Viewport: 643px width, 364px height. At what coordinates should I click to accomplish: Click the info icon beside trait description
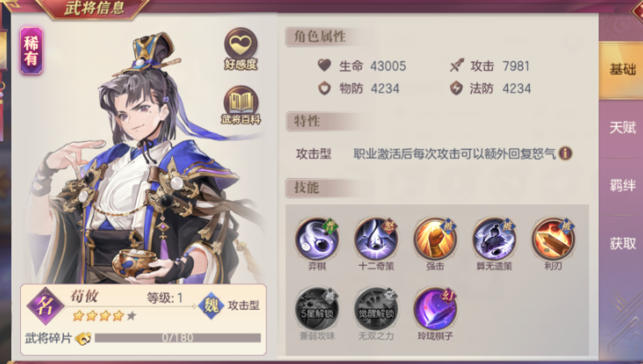click(x=566, y=153)
